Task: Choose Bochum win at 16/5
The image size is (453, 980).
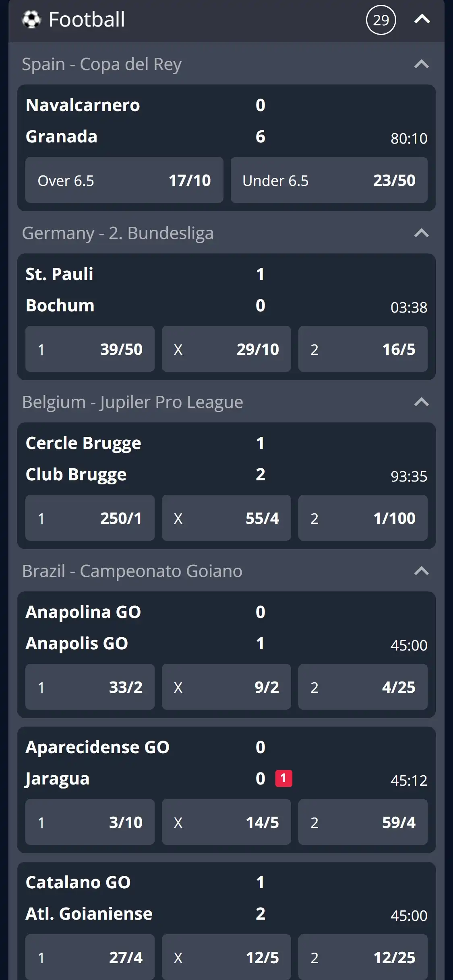Action: (x=362, y=349)
